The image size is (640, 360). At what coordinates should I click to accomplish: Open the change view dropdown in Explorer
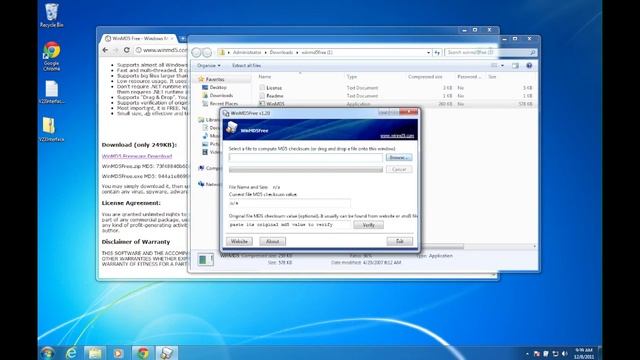502,66
